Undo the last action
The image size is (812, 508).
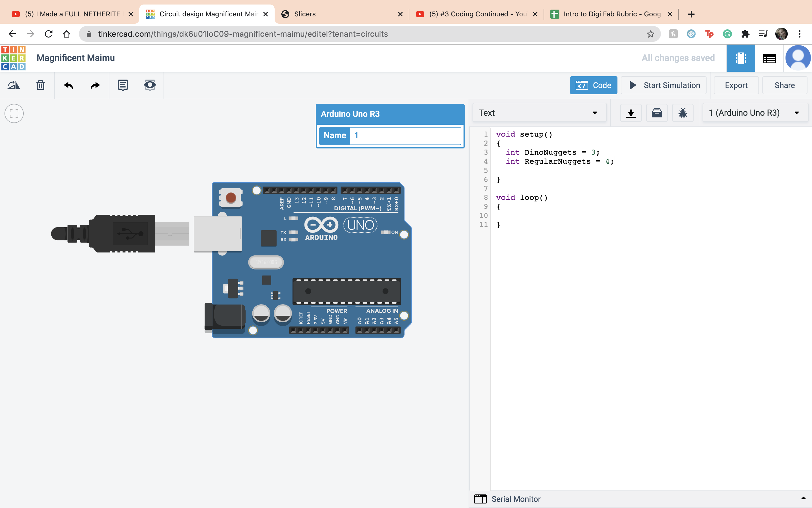(x=69, y=85)
